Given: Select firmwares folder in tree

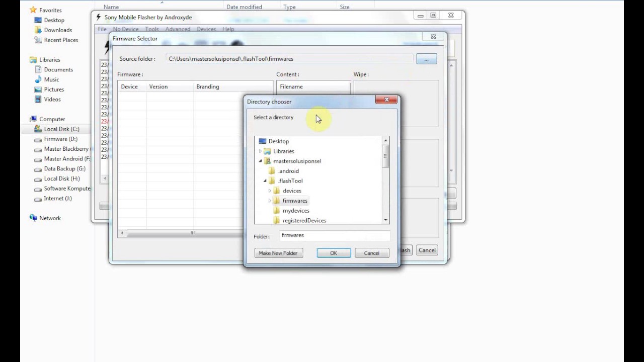Looking at the screenshot, I should click(x=295, y=201).
